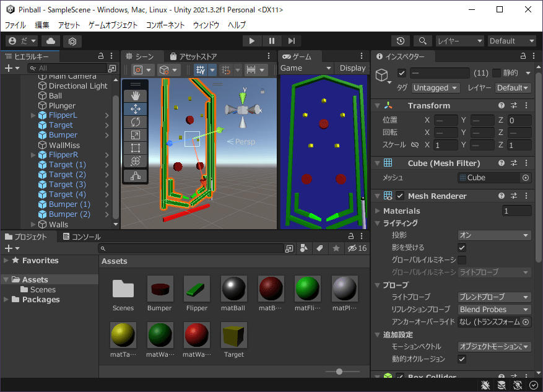This screenshot has height=392, width=543.
Task: Select the combined Transform tool
Action: 136,161
